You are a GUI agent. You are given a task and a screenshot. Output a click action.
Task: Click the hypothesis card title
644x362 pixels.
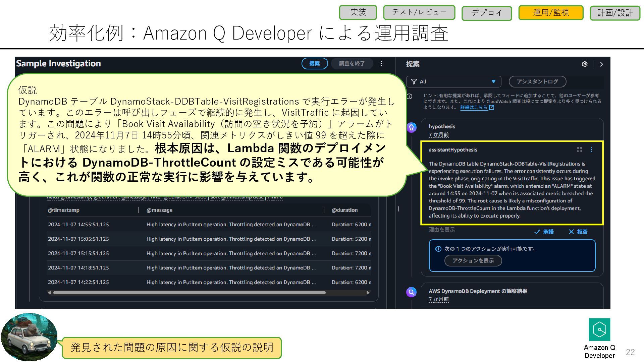(x=442, y=126)
